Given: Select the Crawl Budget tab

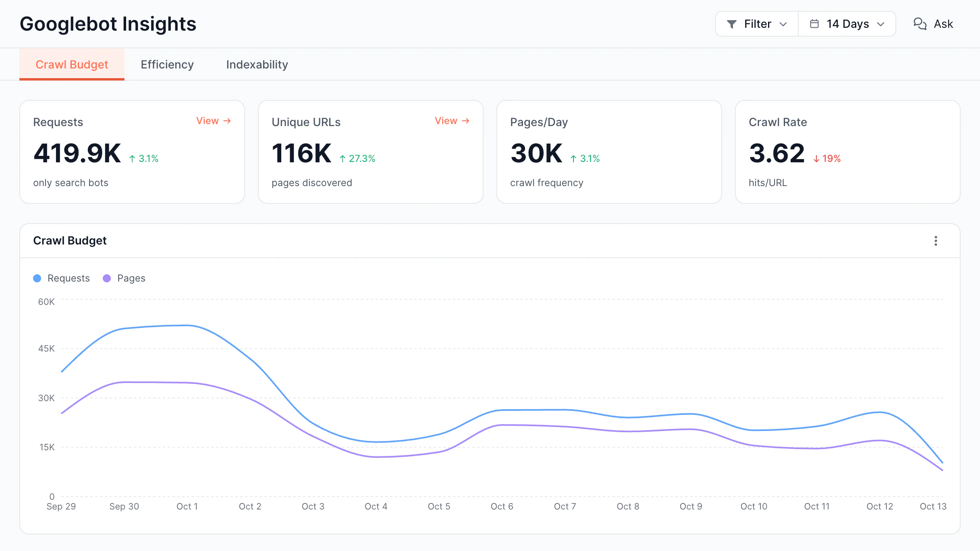Looking at the screenshot, I should [x=72, y=64].
